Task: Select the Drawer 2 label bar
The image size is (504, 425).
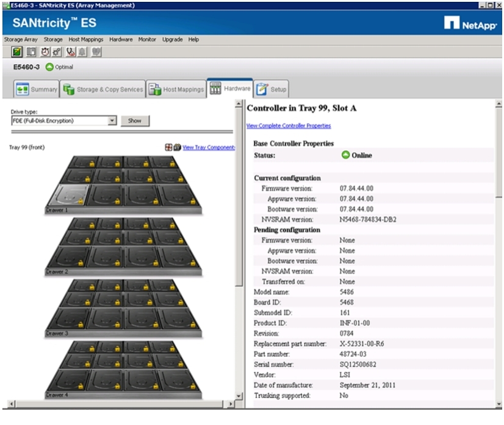Action: coord(123,272)
